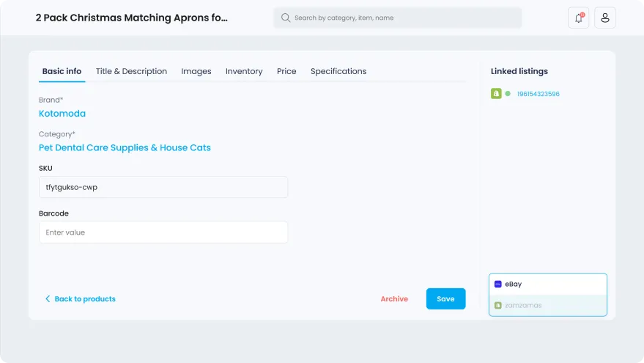Click the Linked listings heading

point(519,71)
